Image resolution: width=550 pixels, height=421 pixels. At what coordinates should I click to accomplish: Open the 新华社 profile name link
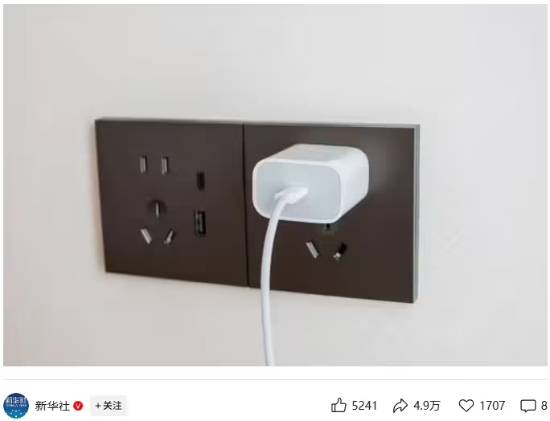(x=52, y=406)
